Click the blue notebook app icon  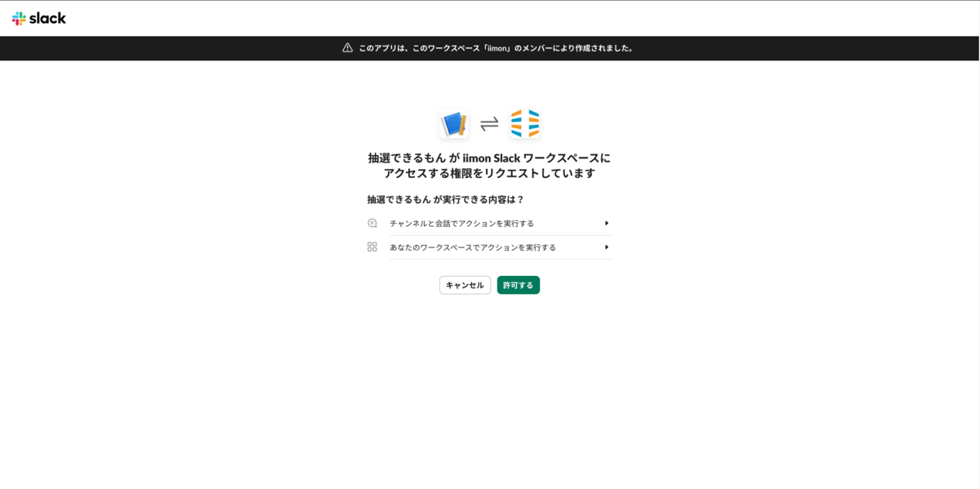(x=454, y=124)
